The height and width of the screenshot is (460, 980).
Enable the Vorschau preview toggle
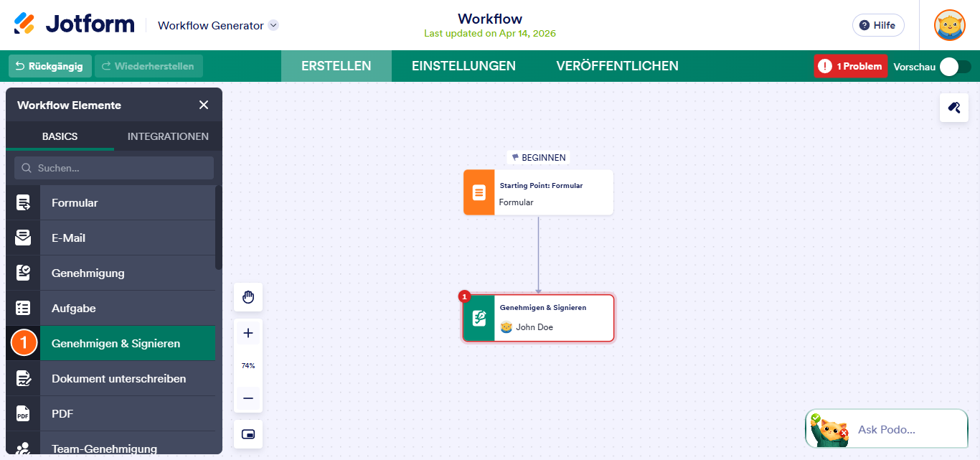point(954,65)
